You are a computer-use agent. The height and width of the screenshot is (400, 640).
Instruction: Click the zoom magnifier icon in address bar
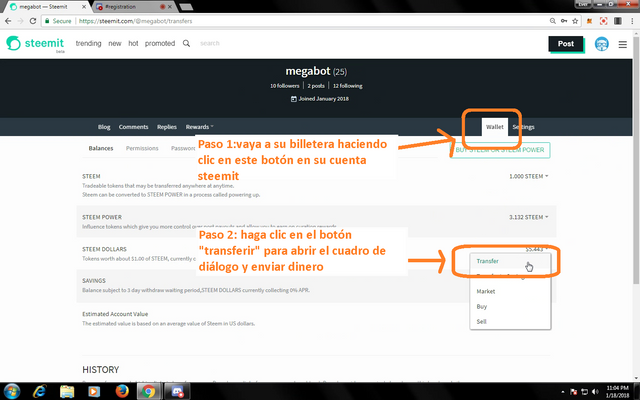tap(553, 21)
